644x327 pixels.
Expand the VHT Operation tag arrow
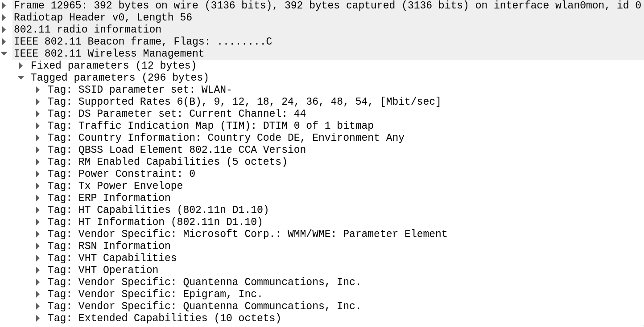[38, 270]
